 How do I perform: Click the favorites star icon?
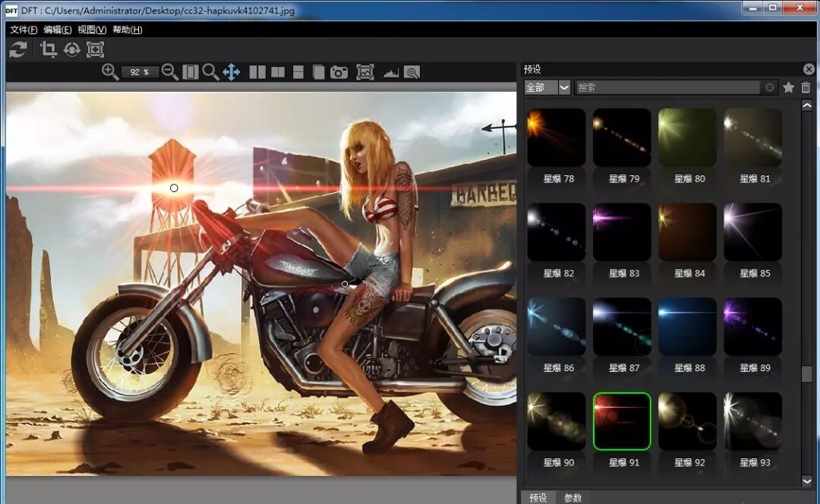[x=789, y=87]
